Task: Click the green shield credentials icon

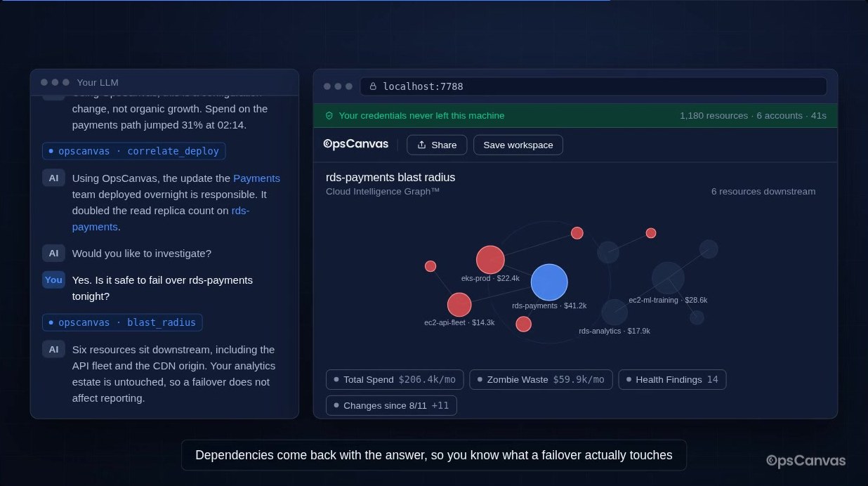Action: (329, 115)
